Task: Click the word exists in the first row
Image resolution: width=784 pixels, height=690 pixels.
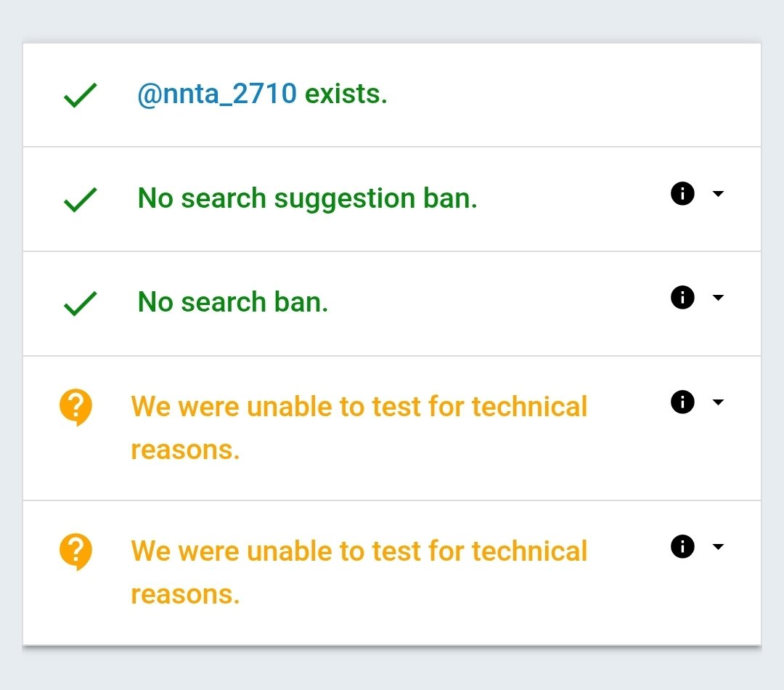Action: click(345, 94)
